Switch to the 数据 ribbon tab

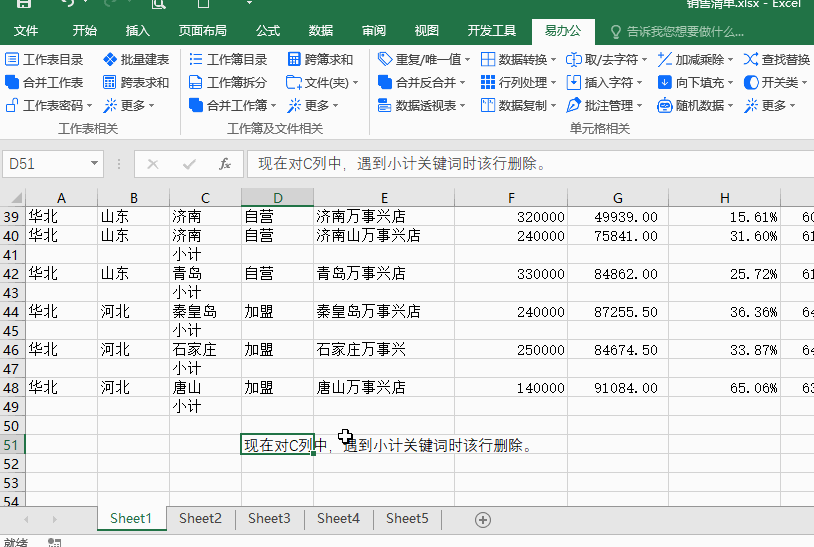(x=321, y=31)
